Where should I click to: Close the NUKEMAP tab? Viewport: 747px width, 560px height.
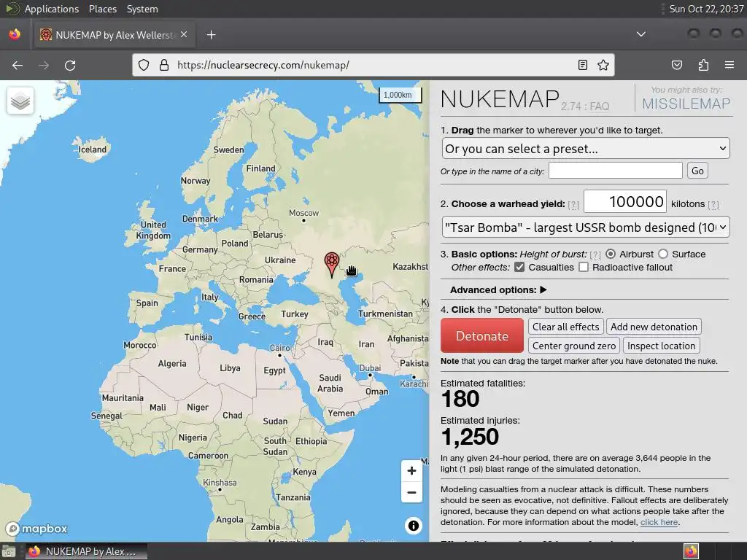coord(184,35)
